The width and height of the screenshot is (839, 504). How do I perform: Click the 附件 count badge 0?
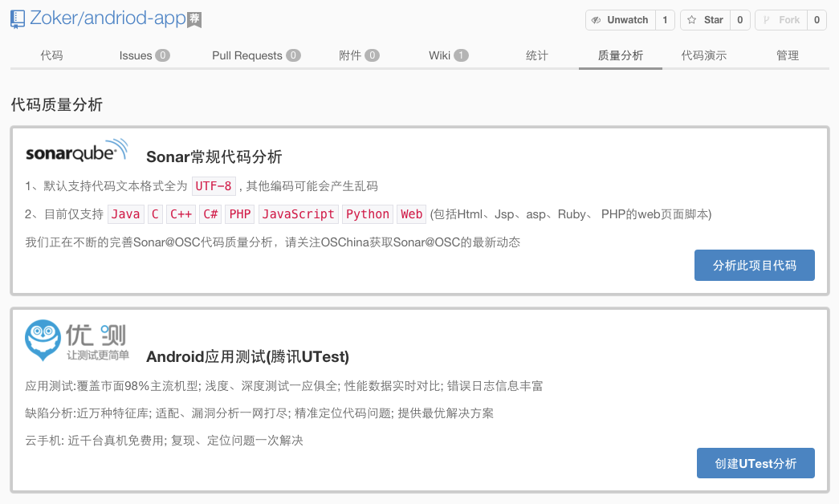(x=373, y=55)
